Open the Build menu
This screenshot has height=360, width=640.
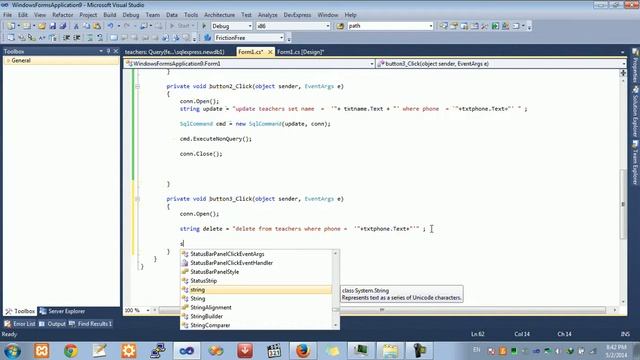[x=109, y=15]
